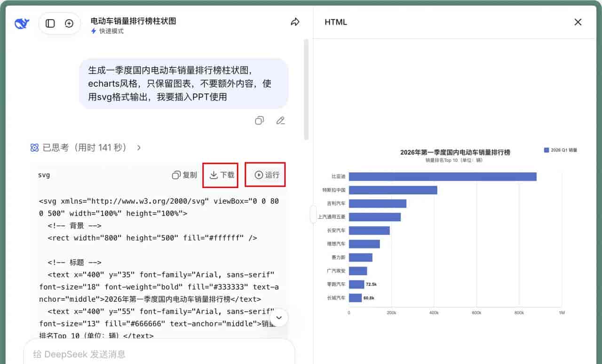Click the 特斯拉中国 bar in chart
The height and width of the screenshot is (364, 602).
pos(393,190)
